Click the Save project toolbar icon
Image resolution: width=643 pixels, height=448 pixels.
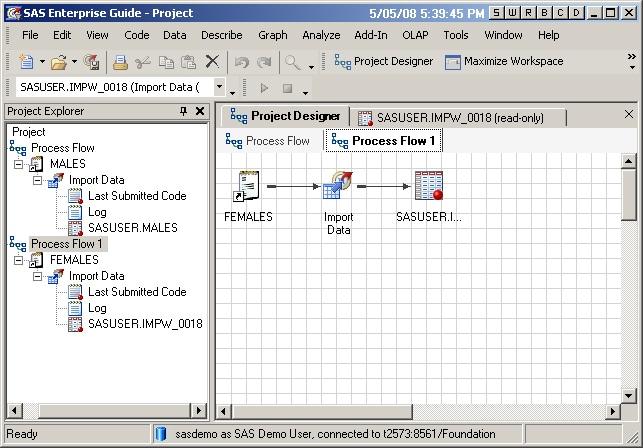coord(92,62)
